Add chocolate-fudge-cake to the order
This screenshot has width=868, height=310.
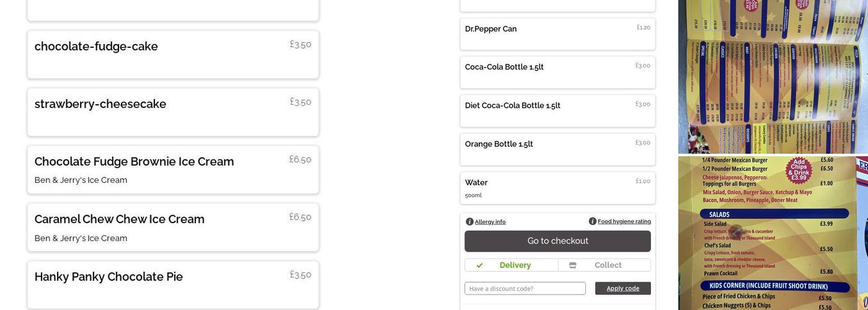coord(173,55)
